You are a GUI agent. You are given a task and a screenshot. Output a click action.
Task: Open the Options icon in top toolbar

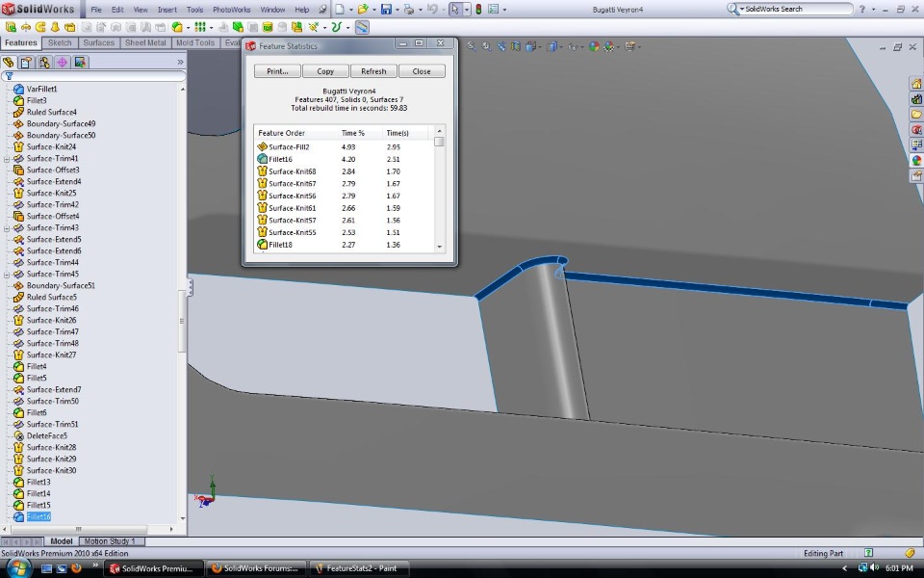493,10
